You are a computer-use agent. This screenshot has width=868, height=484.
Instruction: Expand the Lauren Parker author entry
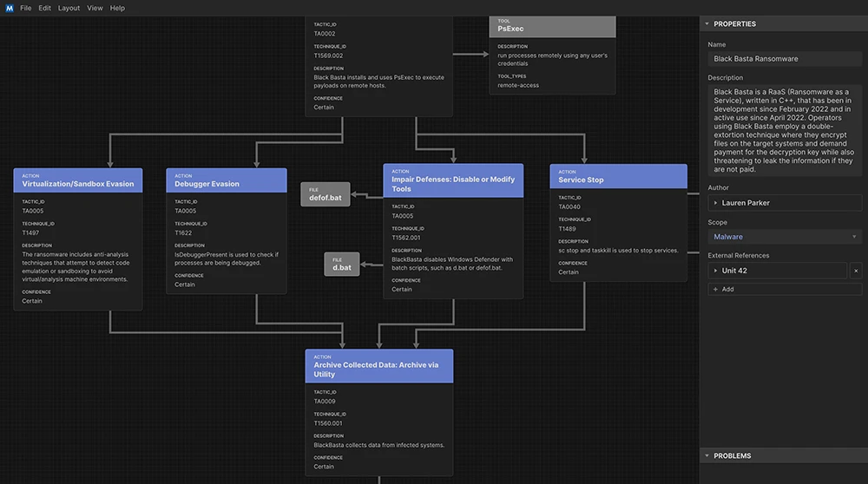point(714,203)
